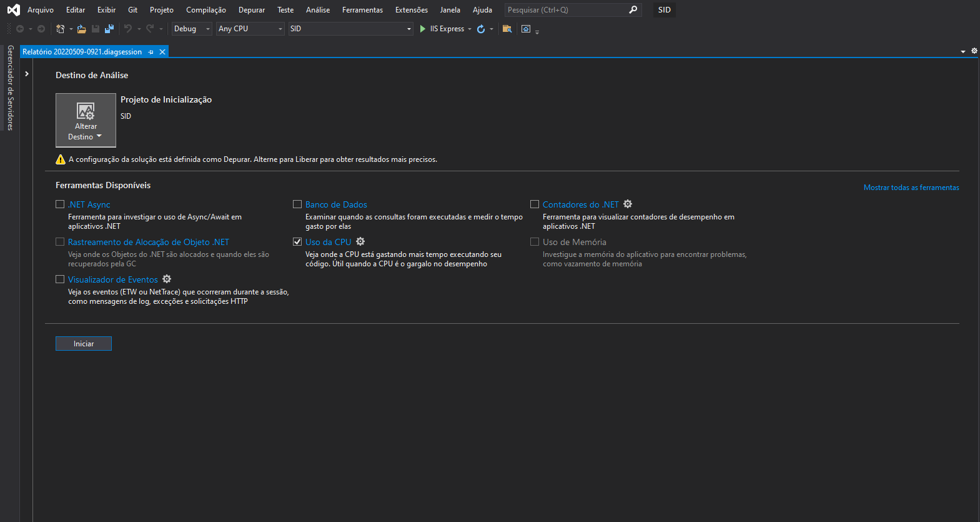Click the Save All toolbar icon
980x522 pixels.
[109, 29]
